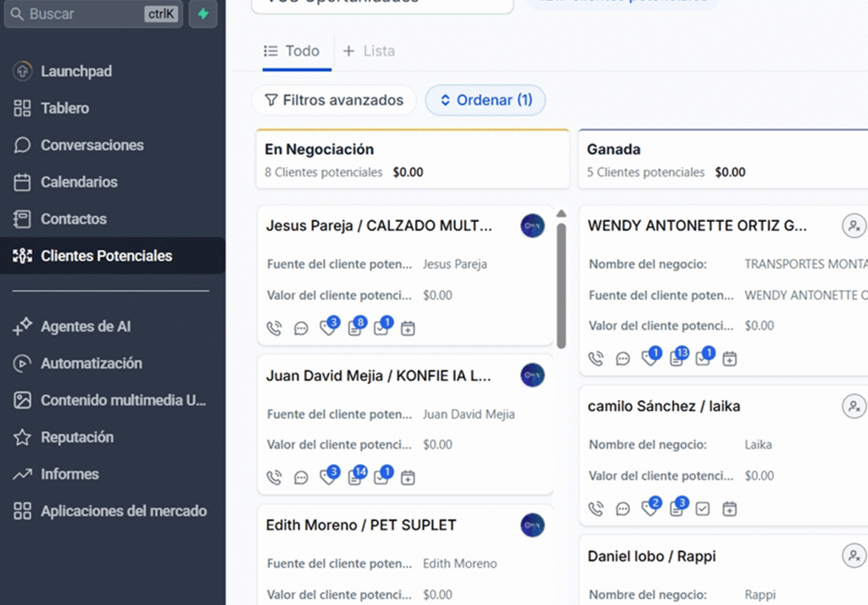Add a new Lista view tab
The image size is (868, 605).
click(x=369, y=51)
